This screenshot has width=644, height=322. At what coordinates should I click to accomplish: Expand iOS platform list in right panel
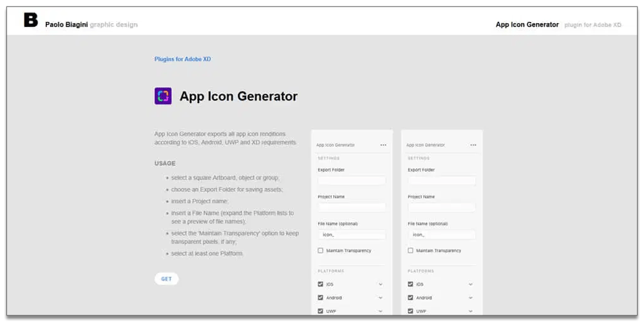point(471,284)
